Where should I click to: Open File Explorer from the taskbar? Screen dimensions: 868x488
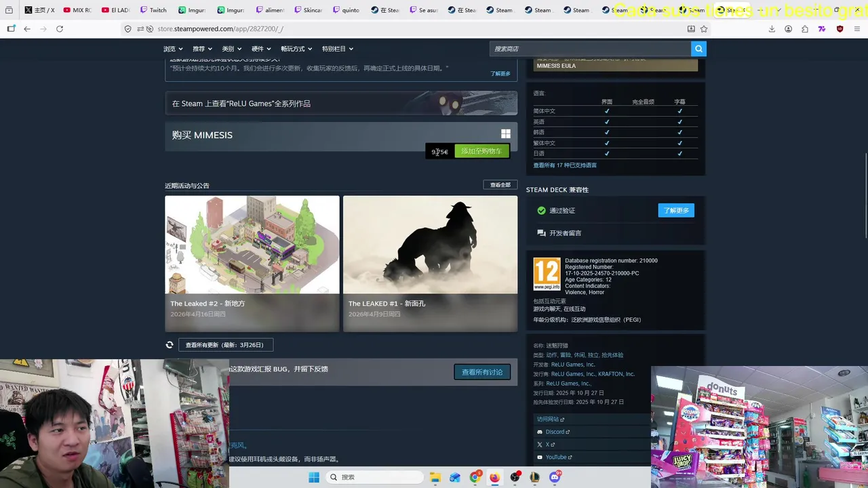pos(435,477)
